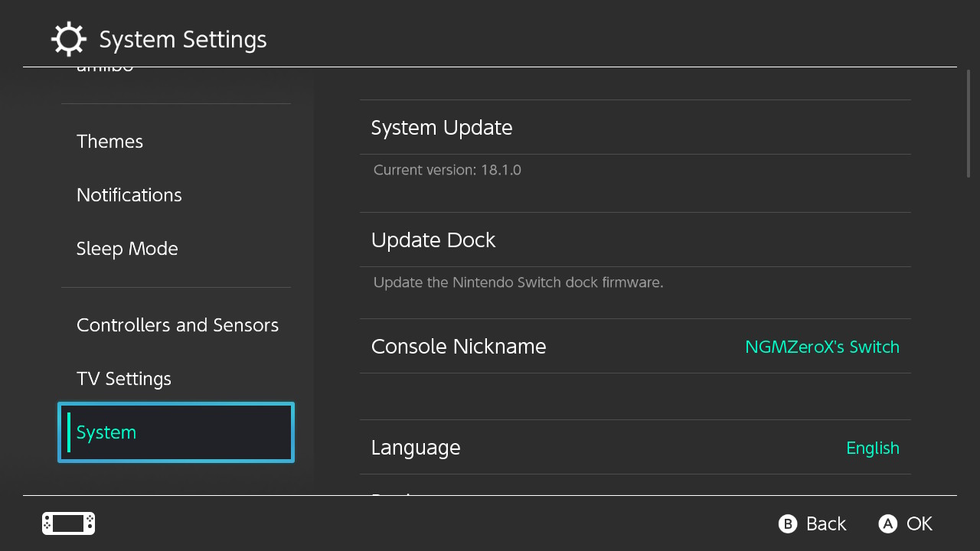Select Sleep Mode in the sidebar
This screenshot has width=980, height=551.
(x=176, y=249)
